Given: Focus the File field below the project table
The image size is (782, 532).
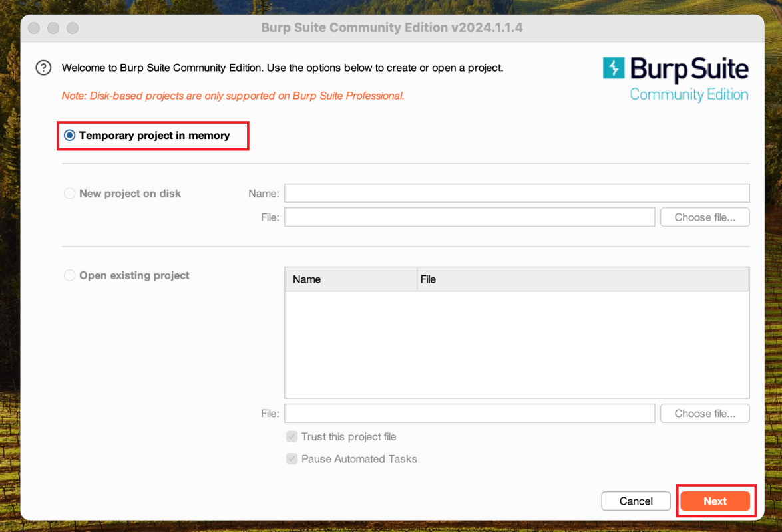Looking at the screenshot, I should [x=469, y=414].
